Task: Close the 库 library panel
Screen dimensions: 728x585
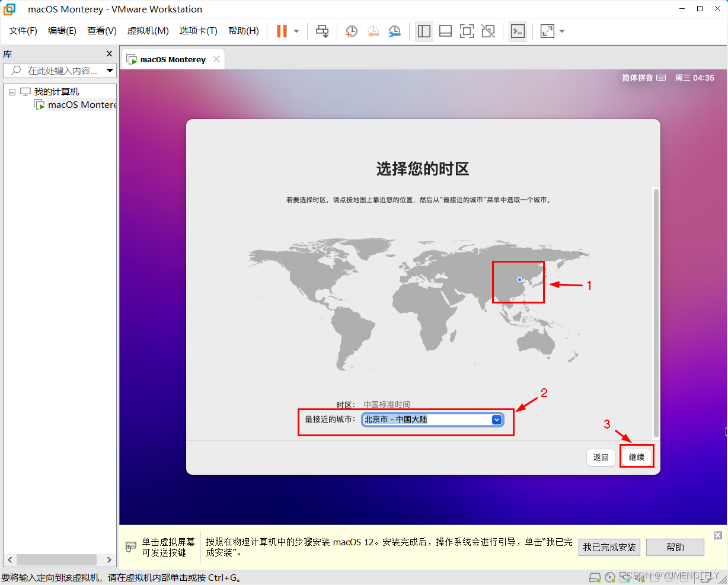Action: point(109,54)
